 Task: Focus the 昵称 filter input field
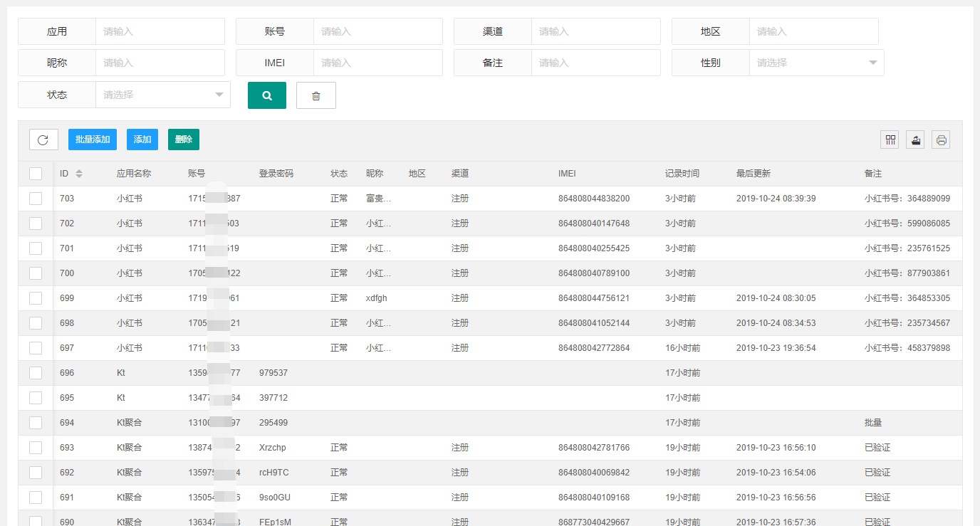pos(160,63)
